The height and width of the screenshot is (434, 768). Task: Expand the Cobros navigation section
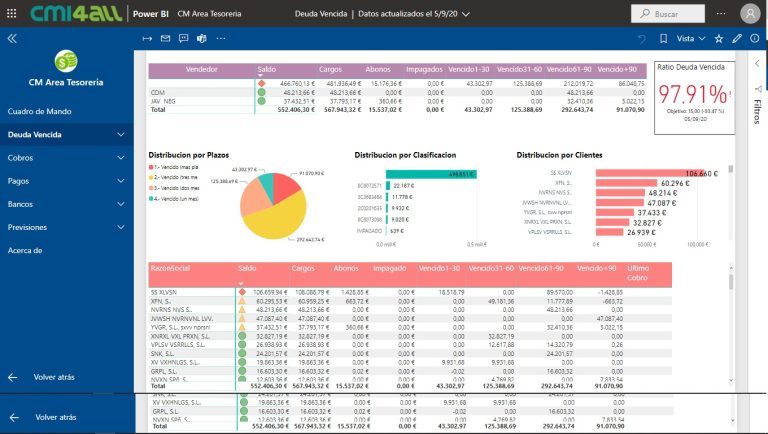(121, 158)
